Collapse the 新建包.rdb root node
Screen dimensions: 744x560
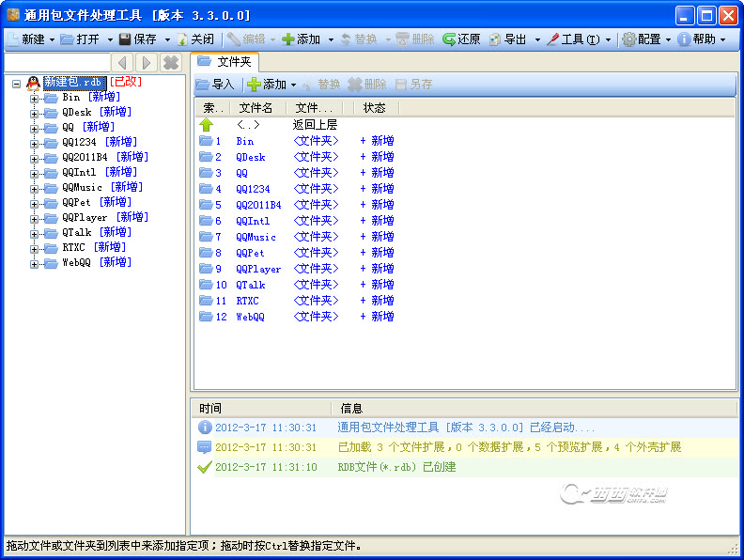pos(17,83)
